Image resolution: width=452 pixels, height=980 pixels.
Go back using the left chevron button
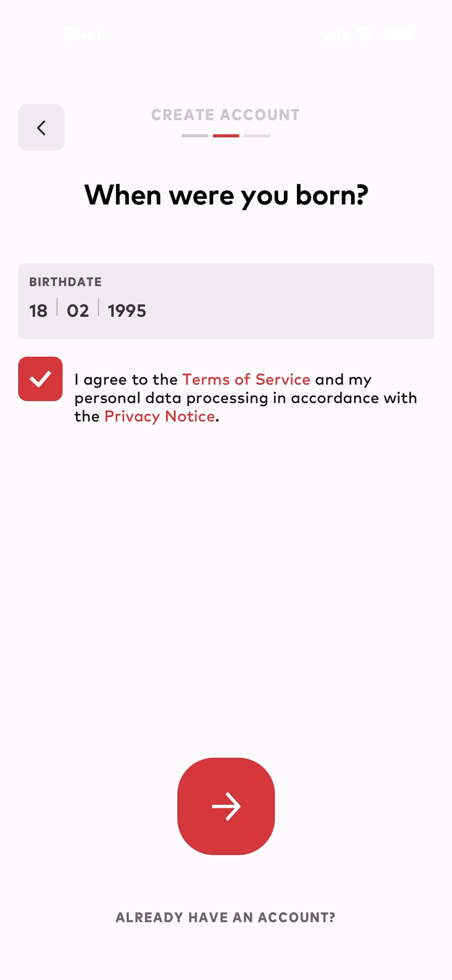pos(41,127)
